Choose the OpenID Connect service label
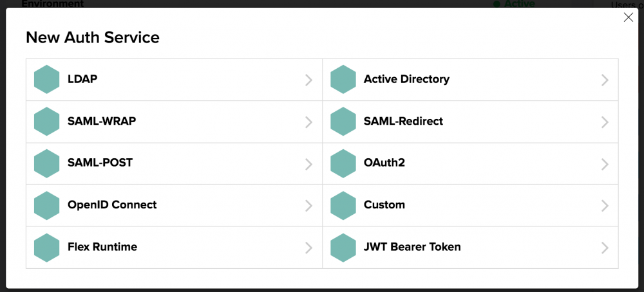 point(112,205)
